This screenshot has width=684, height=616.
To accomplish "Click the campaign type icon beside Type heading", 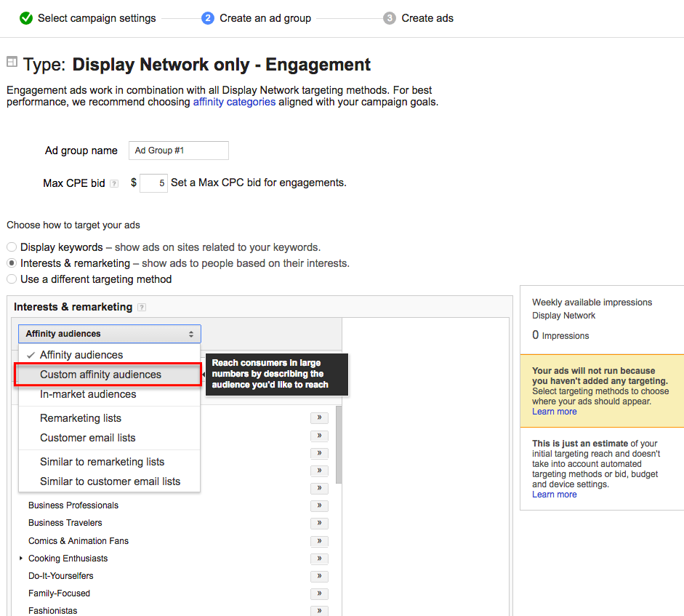I will [12, 63].
